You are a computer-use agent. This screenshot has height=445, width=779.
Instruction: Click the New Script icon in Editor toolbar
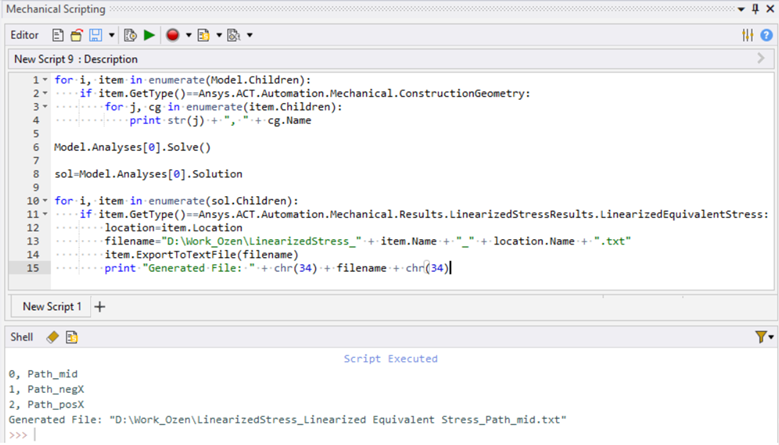point(58,35)
